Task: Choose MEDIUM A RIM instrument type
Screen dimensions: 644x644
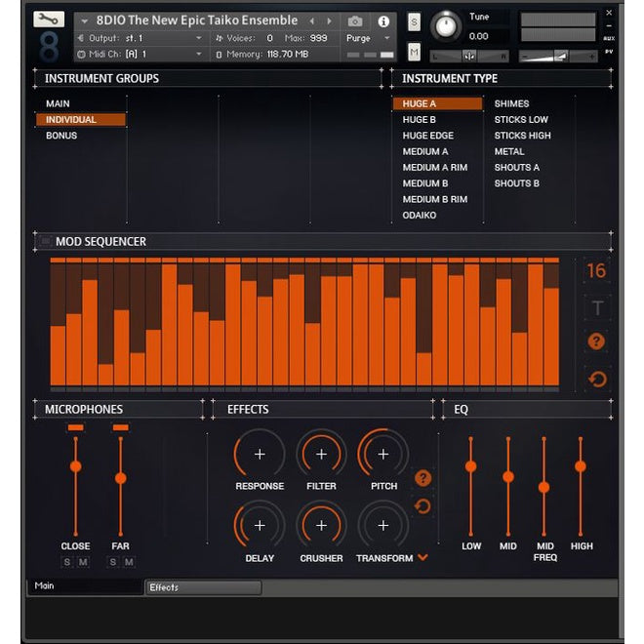Action: 435,168
